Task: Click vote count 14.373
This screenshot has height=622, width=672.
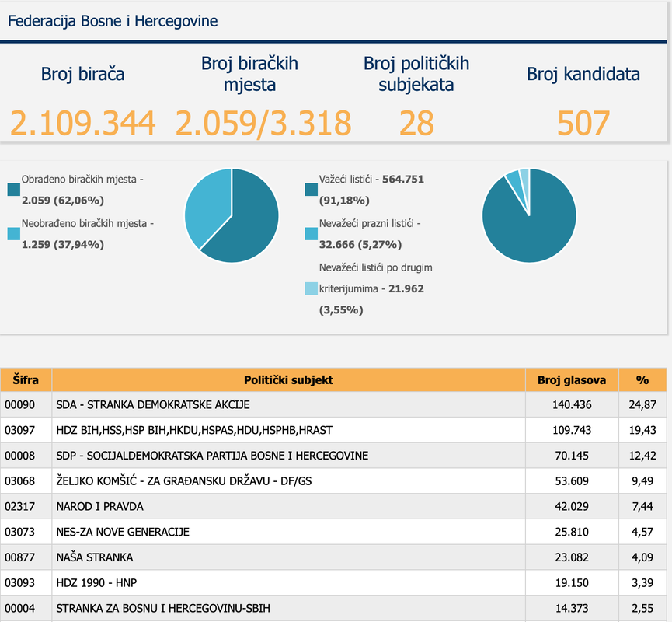Action: (x=572, y=608)
